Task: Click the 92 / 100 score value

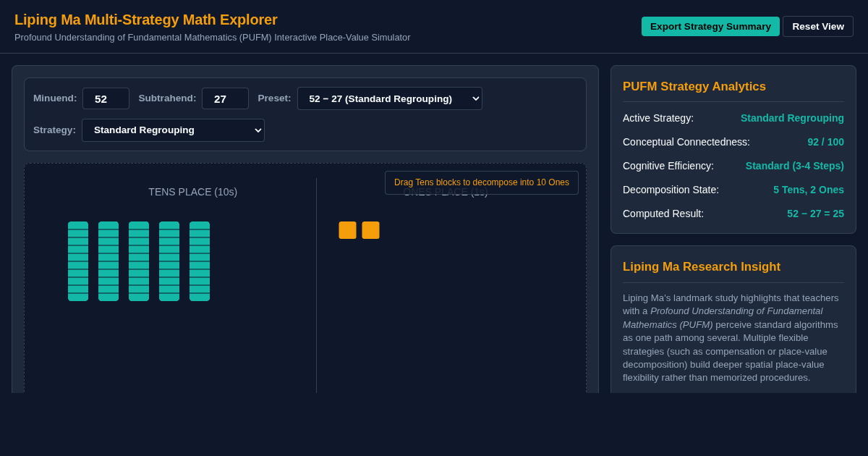Action: tap(826, 142)
